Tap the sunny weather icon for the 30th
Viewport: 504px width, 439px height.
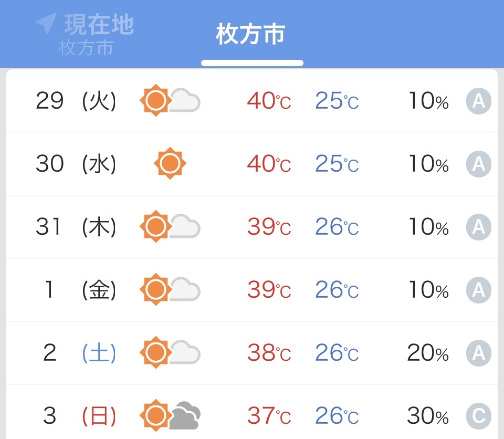pos(170,163)
